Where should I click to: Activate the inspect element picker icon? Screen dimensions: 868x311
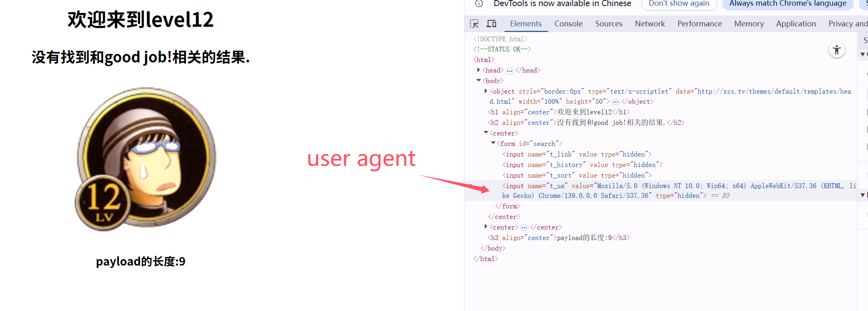[x=474, y=24]
